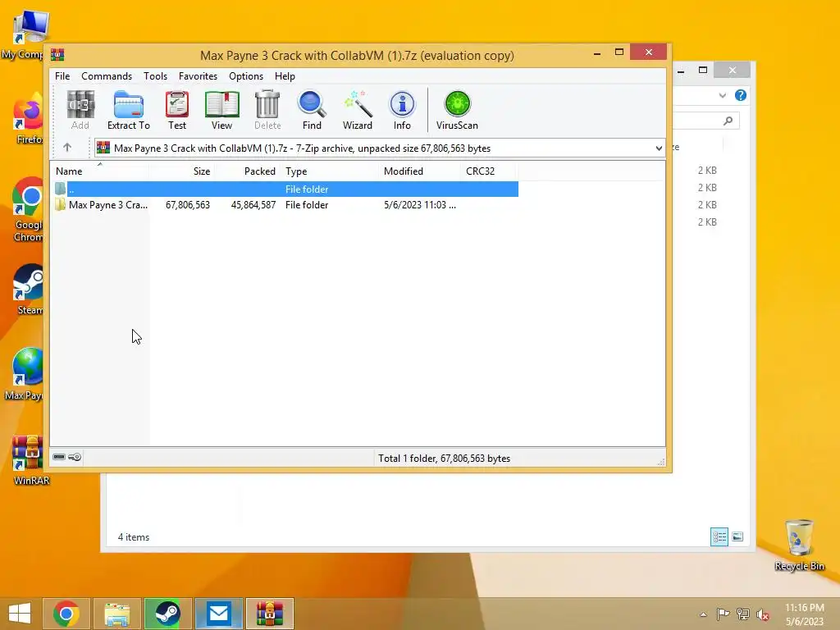Open the Max Payne desktop shortcut
Viewport: 840px width, 630px height.
pos(25,374)
